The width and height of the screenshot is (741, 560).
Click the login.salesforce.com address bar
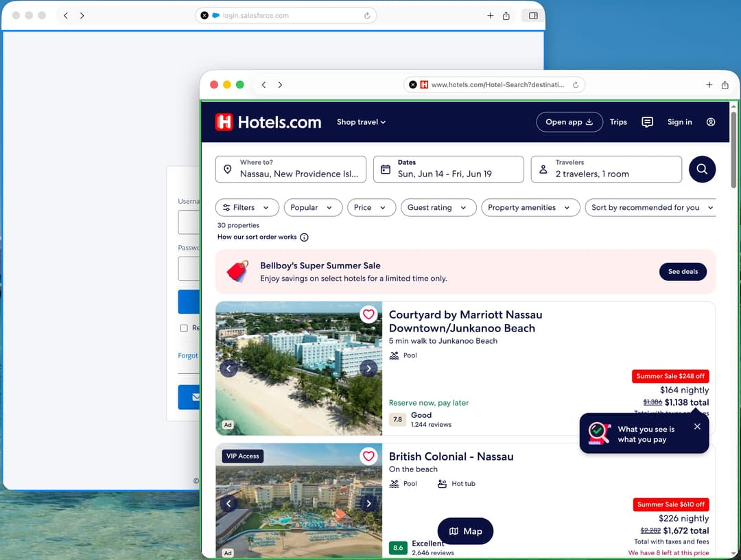(285, 16)
